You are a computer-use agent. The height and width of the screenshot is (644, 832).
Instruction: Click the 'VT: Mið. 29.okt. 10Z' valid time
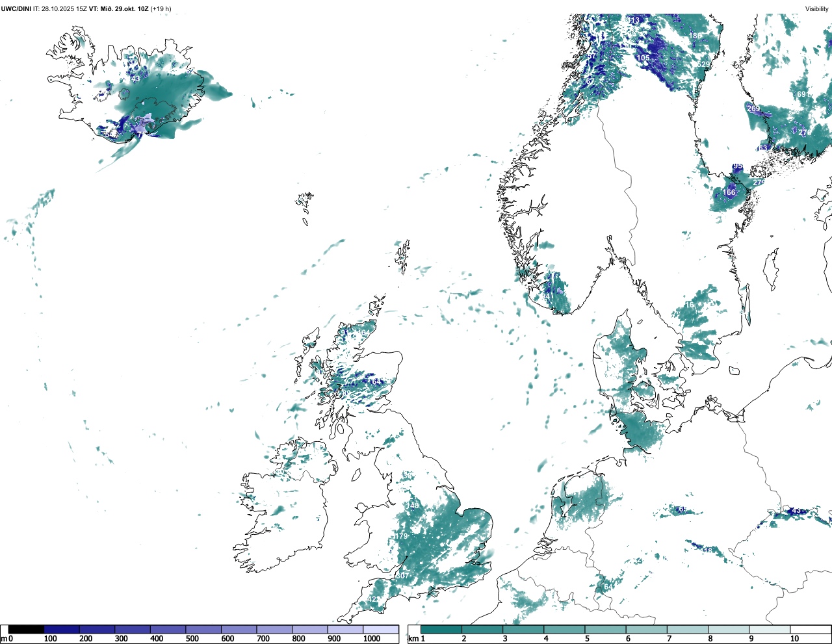click(x=119, y=9)
